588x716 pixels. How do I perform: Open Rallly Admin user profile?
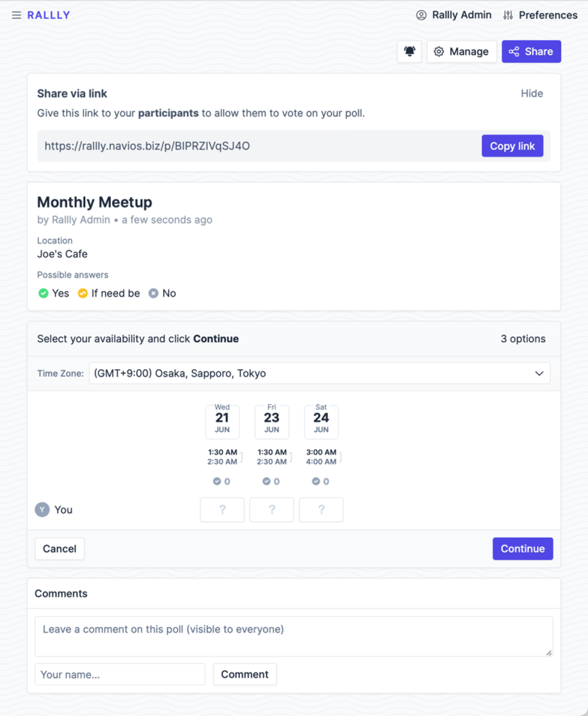click(454, 15)
